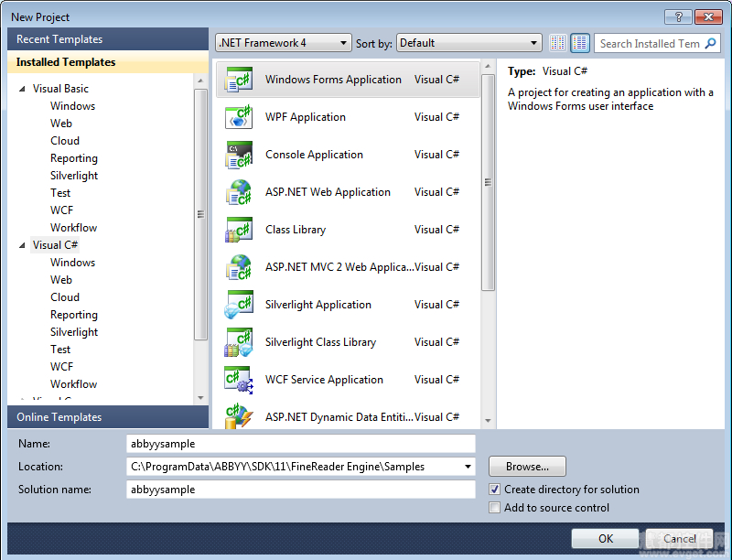Switch to small icons view
The image size is (732, 560).
[x=558, y=43]
